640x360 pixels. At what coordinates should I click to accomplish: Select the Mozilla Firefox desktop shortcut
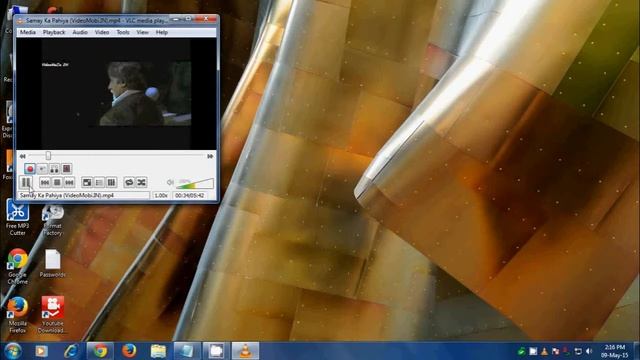18,315
